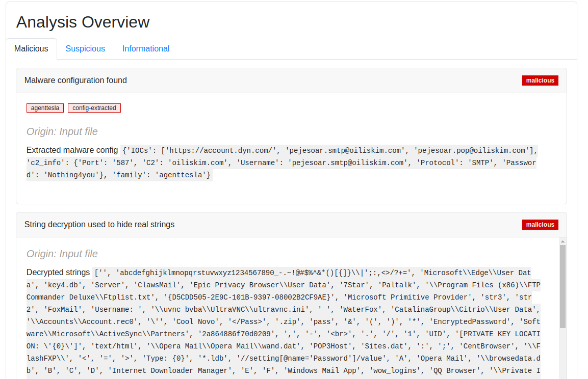Viewport: 588px width, 379px height.
Task: Open the Informational tab
Action: point(146,49)
